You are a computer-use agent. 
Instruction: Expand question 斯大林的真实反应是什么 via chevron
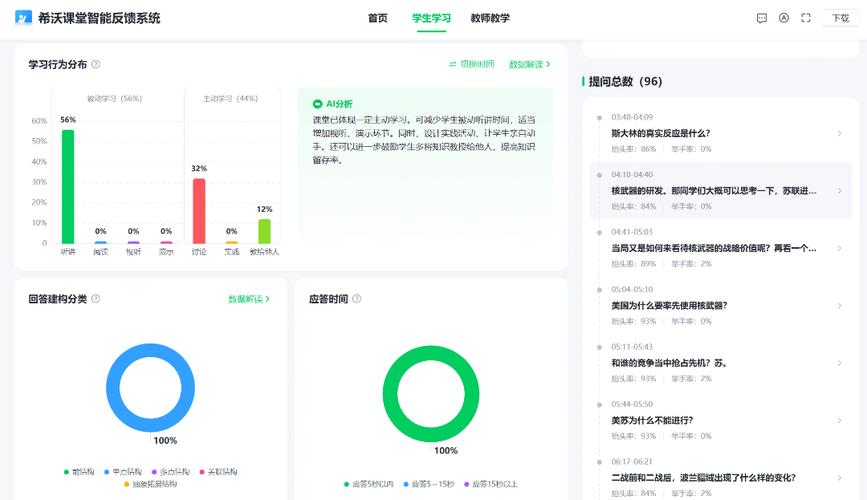tap(839, 133)
